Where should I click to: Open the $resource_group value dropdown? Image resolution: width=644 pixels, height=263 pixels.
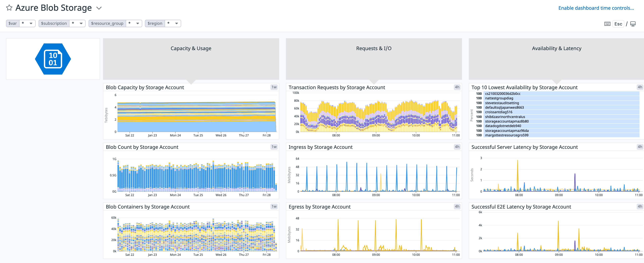click(x=134, y=23)
